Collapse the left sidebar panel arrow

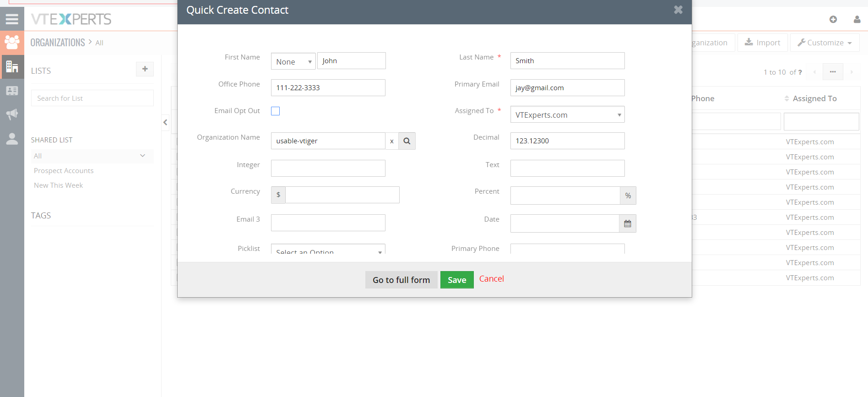[165, 122]
